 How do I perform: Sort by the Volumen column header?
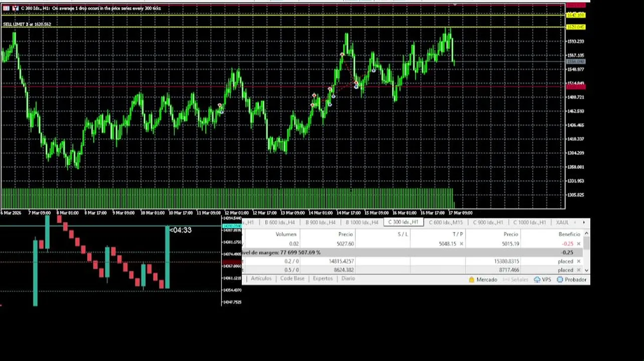pyautogui.click(x=286, y=234)
